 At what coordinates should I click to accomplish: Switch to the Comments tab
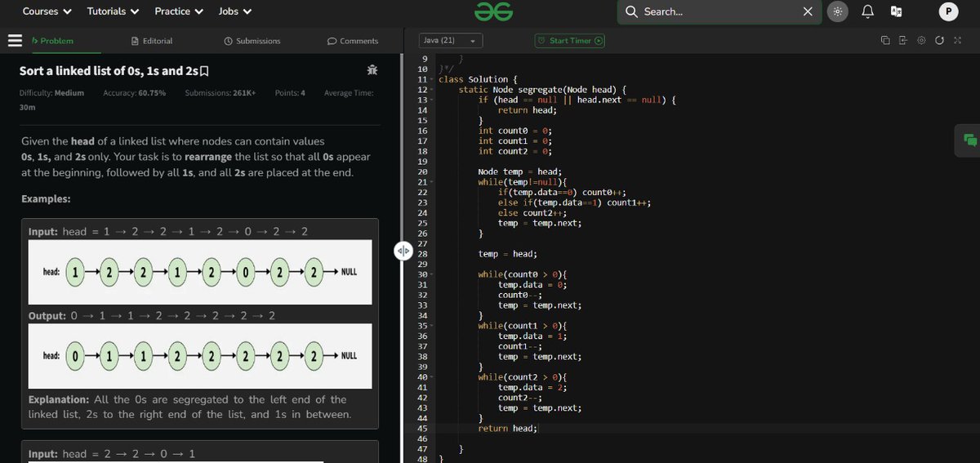click(x=353, y=41)
